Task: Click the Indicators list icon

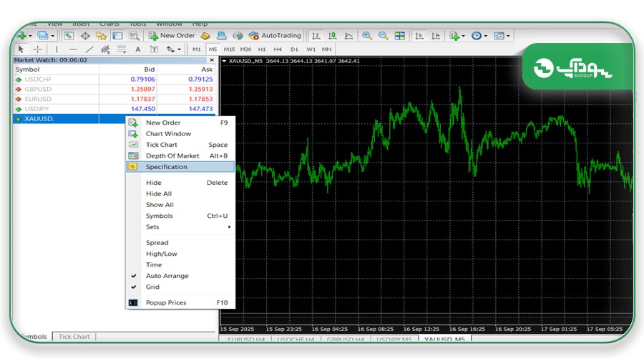Action: click(x=454, y=36)
